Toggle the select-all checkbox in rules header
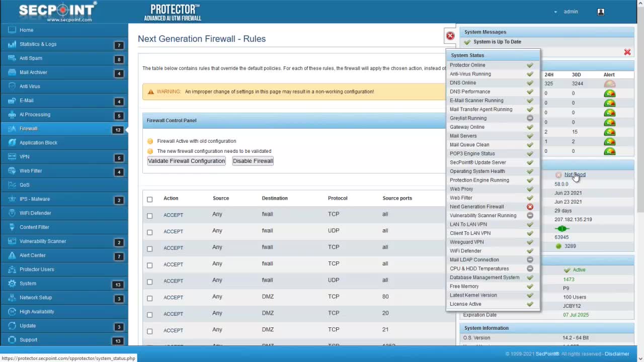 [x=149, y=200]
